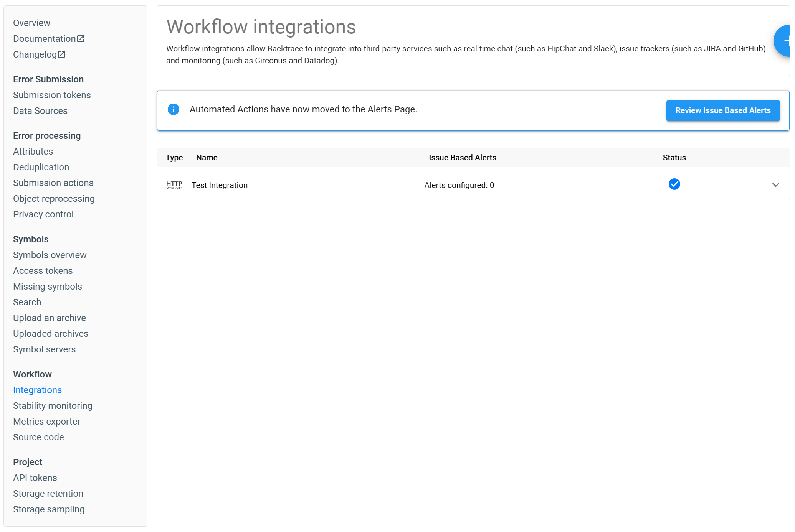Image resolution: width=795 pixels, height=532 pixels.
Task: Enable Stability monitoring
Action: point(53,405)
